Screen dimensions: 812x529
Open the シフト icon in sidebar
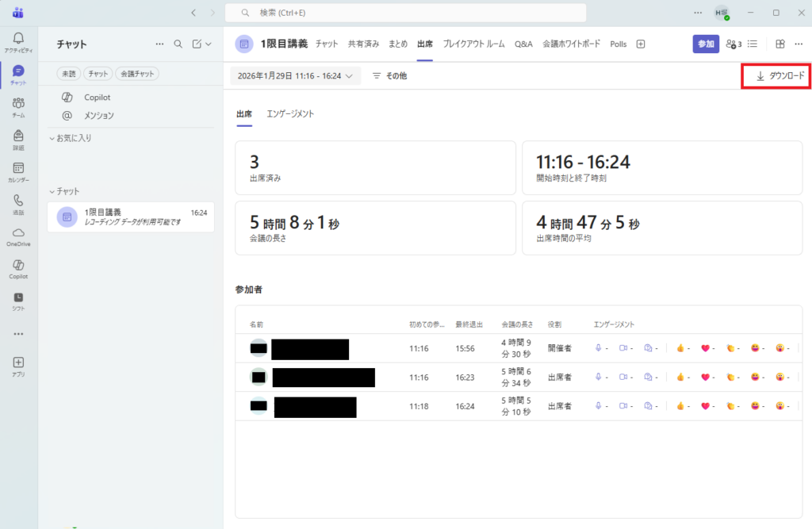coord(18,301)
